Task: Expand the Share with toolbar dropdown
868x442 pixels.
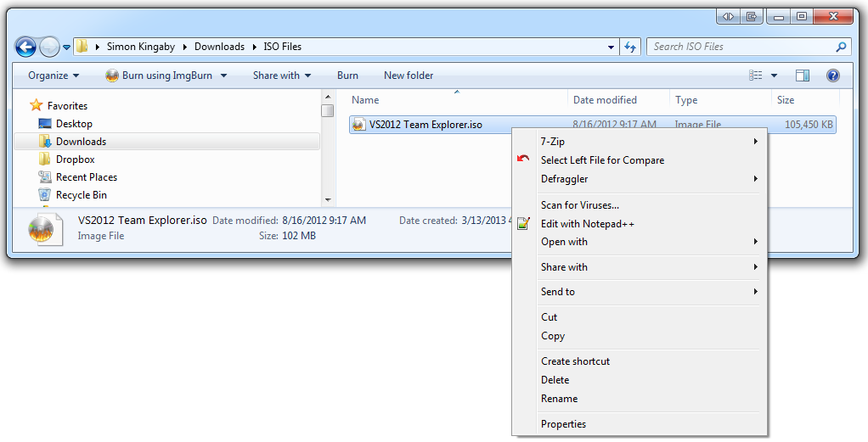Action: 282,76
